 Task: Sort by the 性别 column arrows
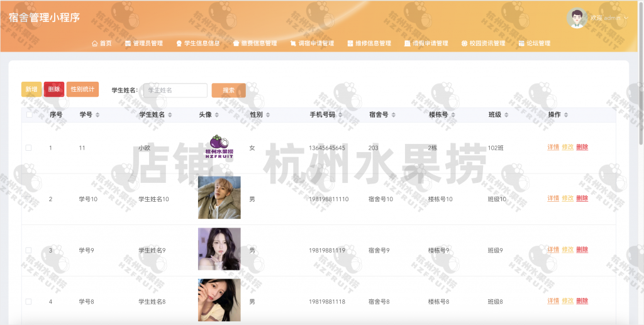pyautogui.click(x=268, y=115)
